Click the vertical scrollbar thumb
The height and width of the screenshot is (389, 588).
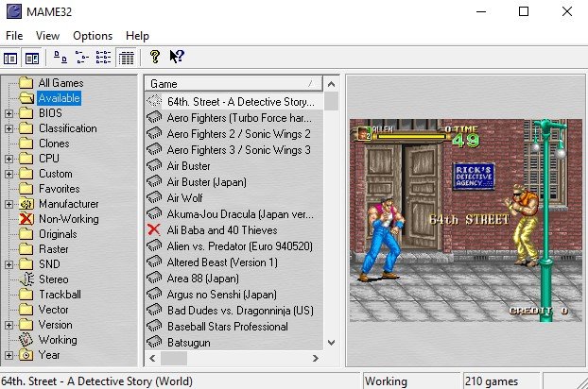(x=331, y=101)
